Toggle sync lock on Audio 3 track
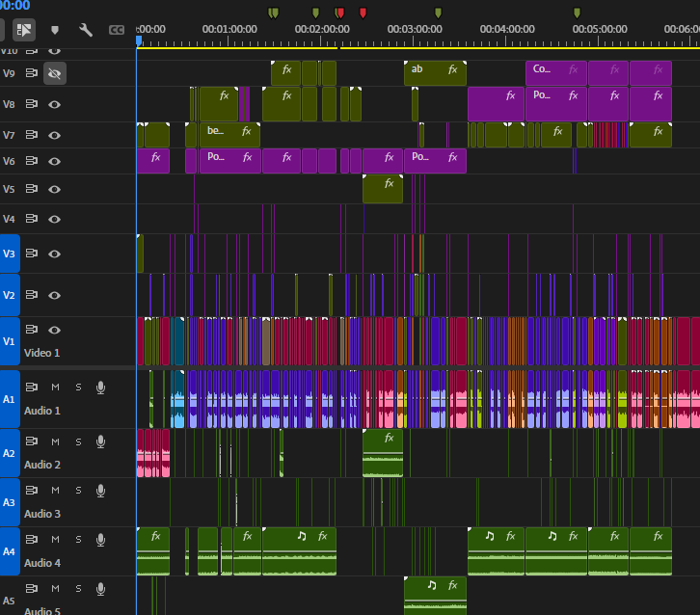The image size is (700, 615). click(x=31, y=490)
